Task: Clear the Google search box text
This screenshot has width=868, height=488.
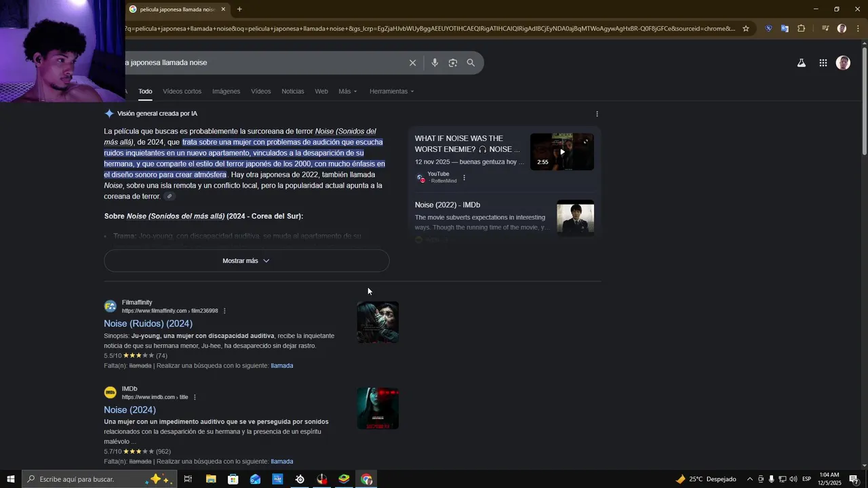Action: 412,63
